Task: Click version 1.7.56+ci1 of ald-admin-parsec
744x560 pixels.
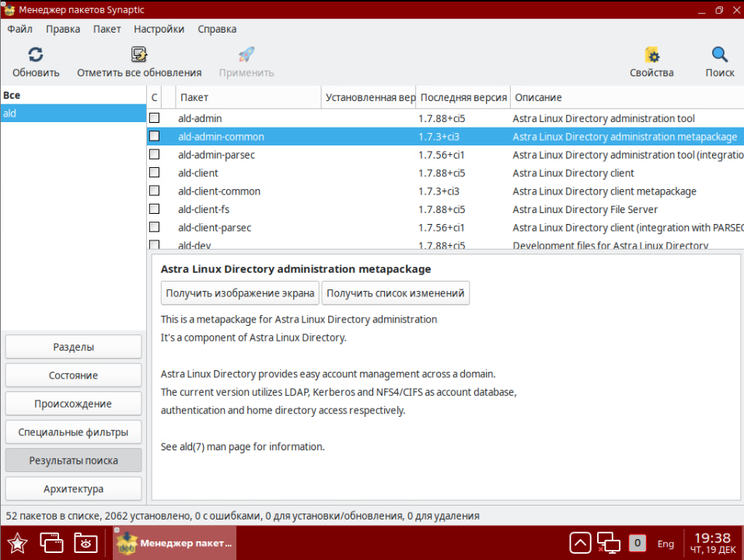Action: 442,155
